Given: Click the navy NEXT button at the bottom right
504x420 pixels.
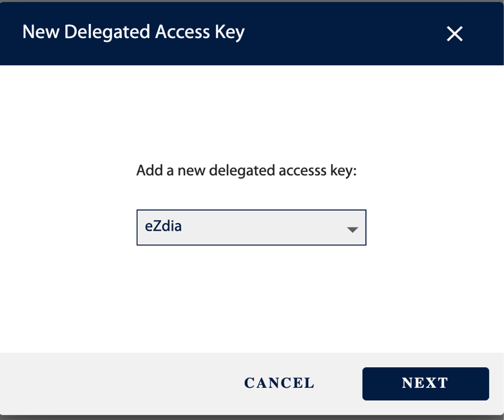Looking at the screenshot, I should pyautogui.click(x=425, y=384).
